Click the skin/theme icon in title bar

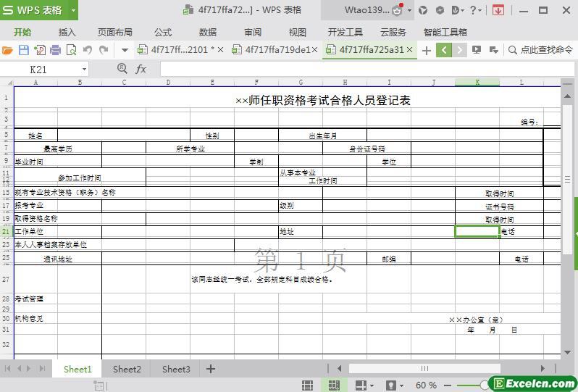tap(423, 10)
